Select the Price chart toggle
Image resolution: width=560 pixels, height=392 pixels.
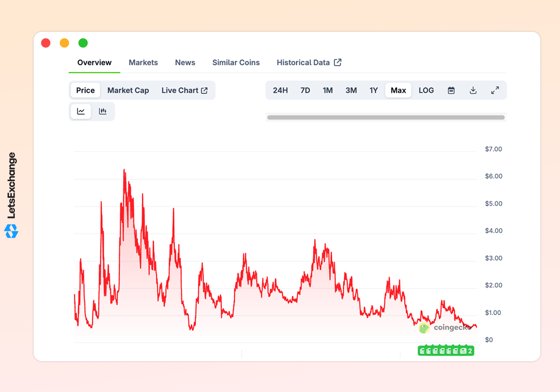(x=85, y=91)
